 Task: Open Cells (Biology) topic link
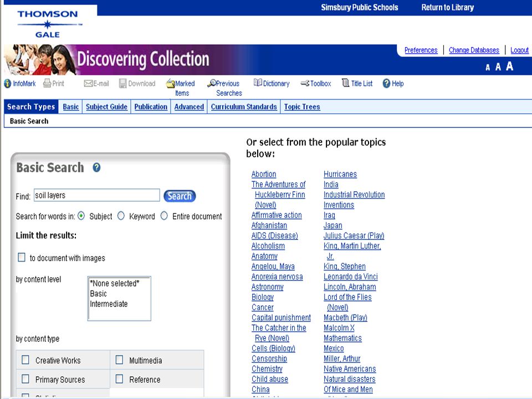pyautogui.click(x=273, y=349)
